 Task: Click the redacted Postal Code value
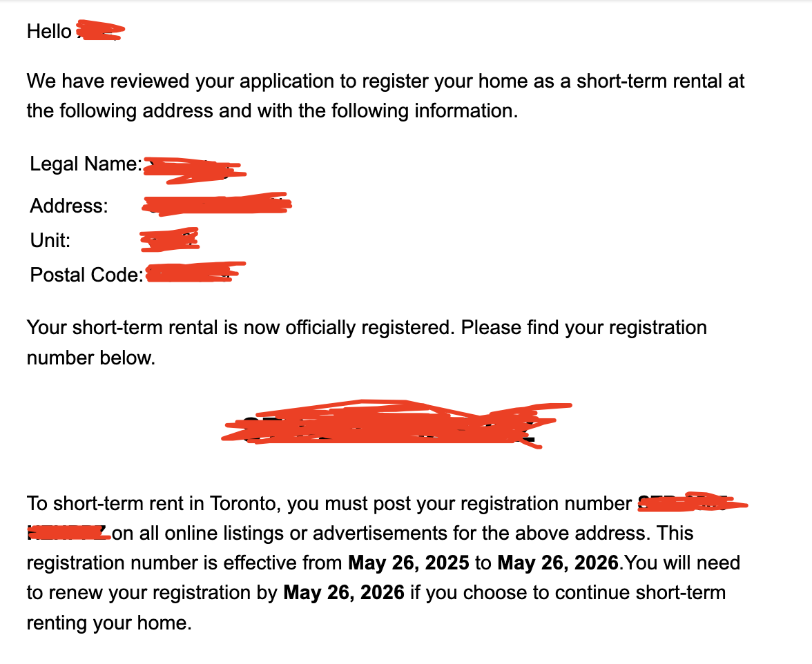(195, 272)
